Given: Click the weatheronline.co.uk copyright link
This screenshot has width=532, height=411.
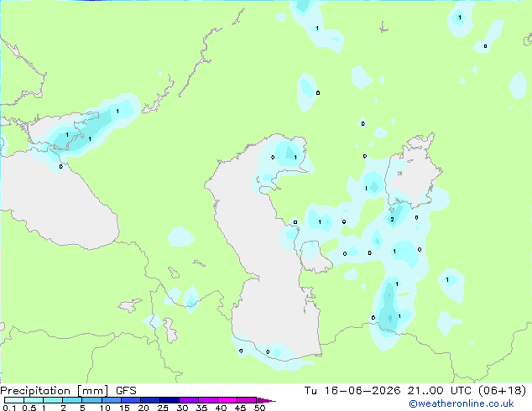Looking at the screenshot, I should tap(461, 403).
